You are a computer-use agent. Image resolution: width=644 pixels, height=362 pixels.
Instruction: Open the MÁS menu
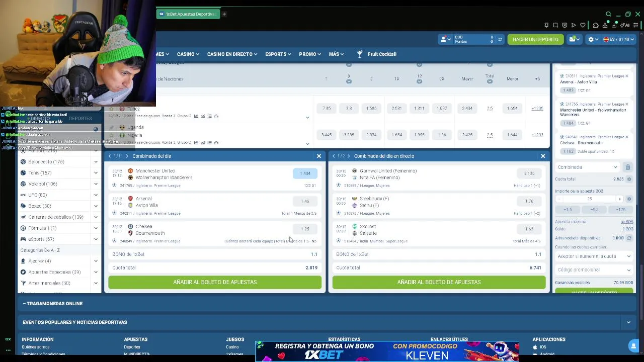pos(337,54)
